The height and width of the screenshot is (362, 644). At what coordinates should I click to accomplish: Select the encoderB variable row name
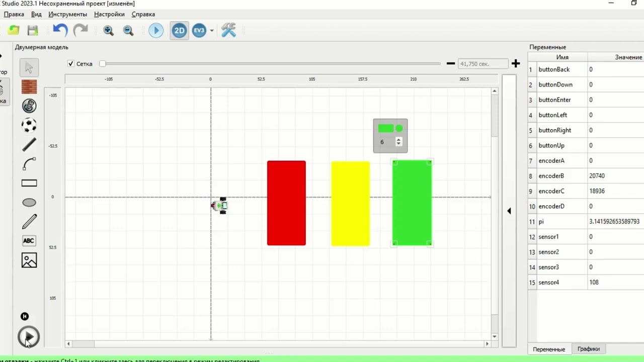[x=551, y=176]
